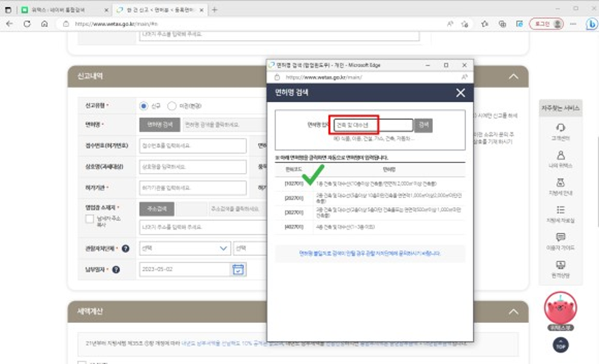This screenshot has width=599, height=364.
Task: Open the 나의 위택스 person icon
Action: coord(561,155)
